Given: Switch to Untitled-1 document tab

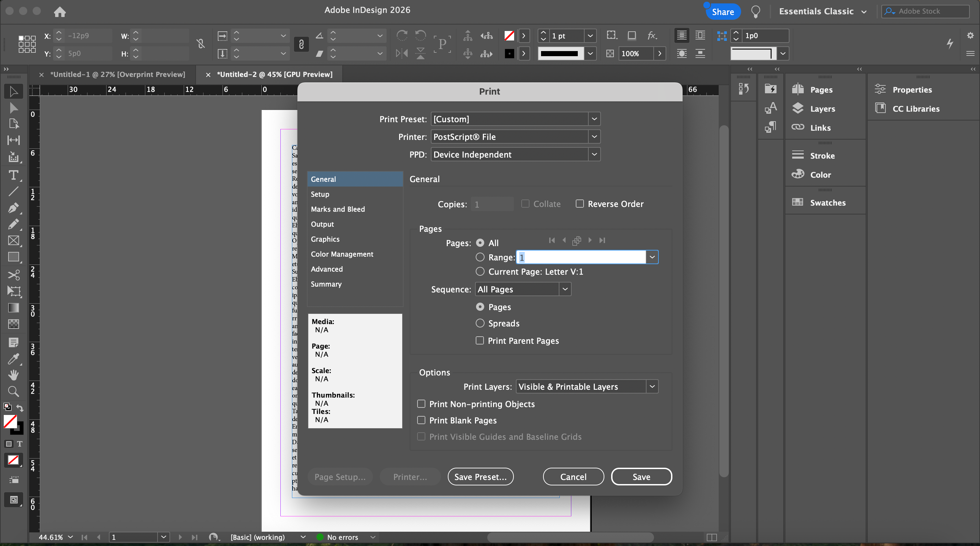Looking at the screenshot, I should tap(117, 75).
